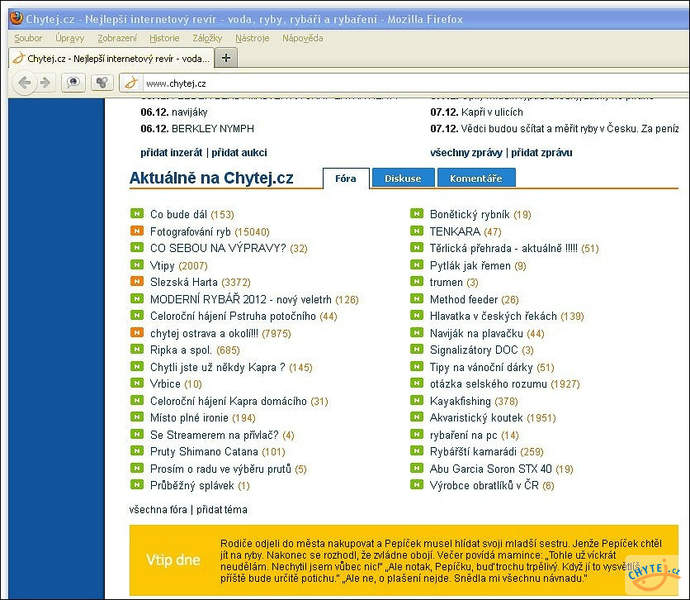Open the Nápověda menu
The height and width of the screenshot is (600, 690).
303,38
